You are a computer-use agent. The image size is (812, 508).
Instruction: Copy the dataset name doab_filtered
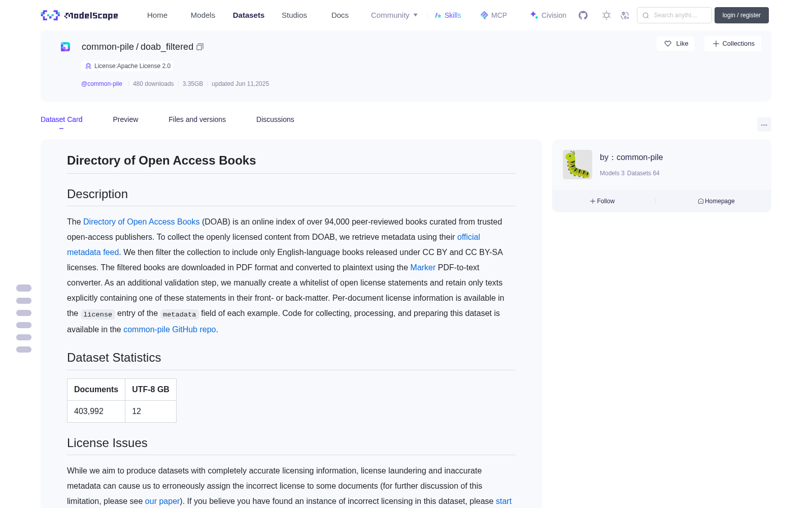200,47
